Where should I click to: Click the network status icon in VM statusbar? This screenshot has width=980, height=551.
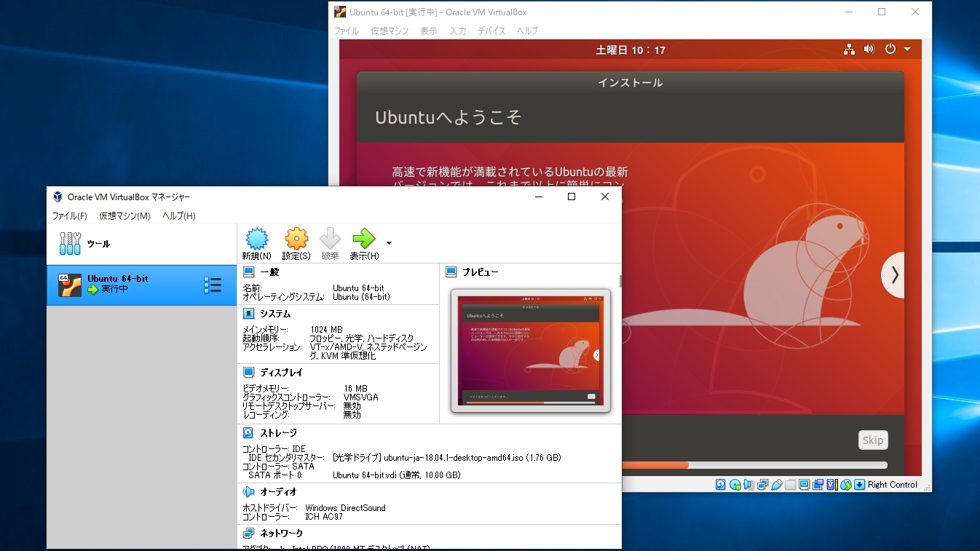tap(762, 484)
